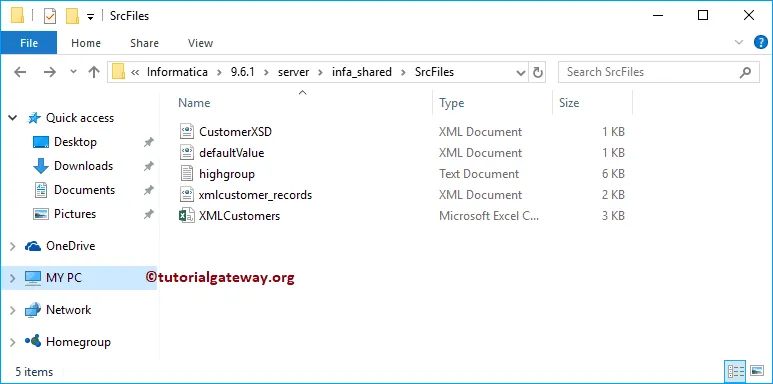Image resolution: width=773 pixels, height=384 pixels.
Task: Switch to the Share ribbon tab
Action: point(144,43)
